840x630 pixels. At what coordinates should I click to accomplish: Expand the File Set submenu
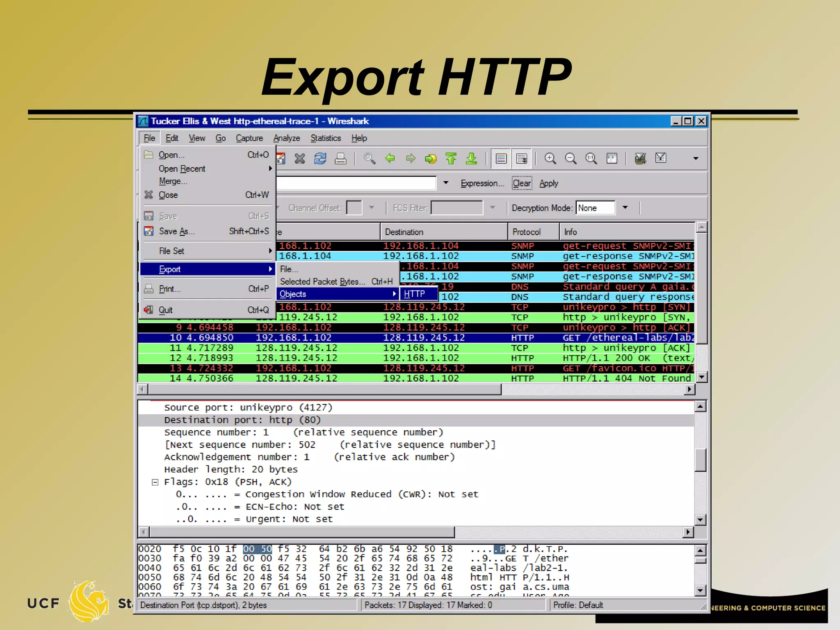[x=207, y=251]
